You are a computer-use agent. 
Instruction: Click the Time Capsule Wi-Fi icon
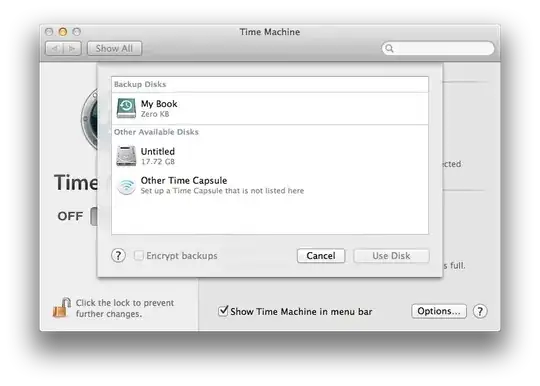pos(126,186)
